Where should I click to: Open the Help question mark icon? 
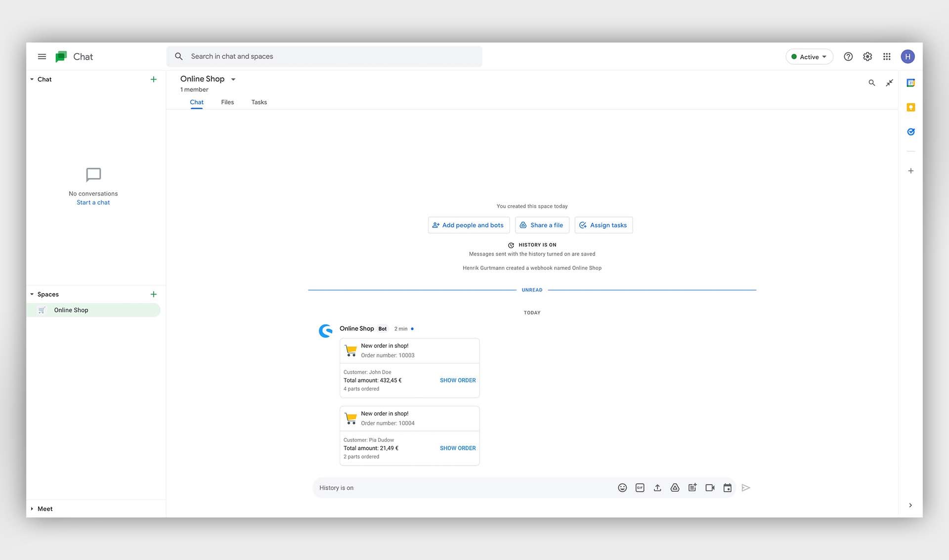coord(848,57)
